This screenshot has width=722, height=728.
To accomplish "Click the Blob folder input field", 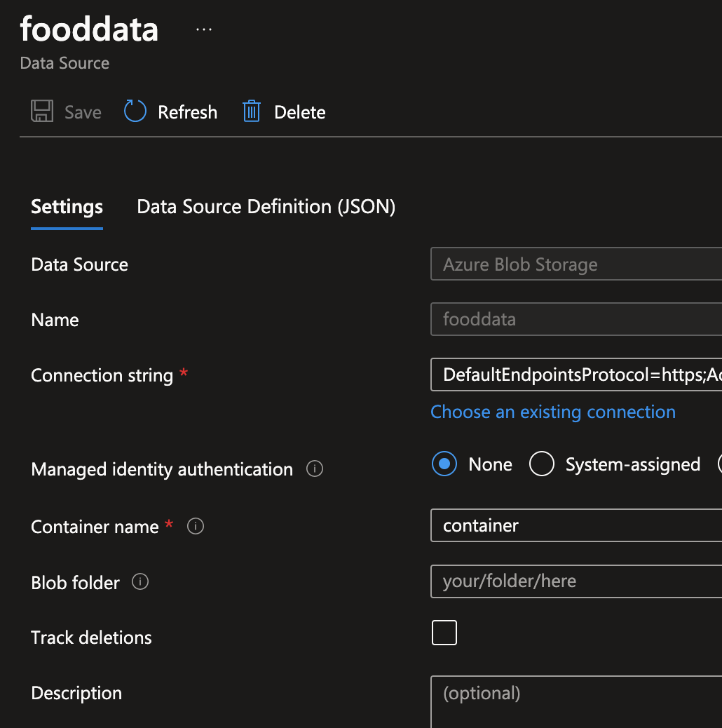I will (x=575, y=581).
